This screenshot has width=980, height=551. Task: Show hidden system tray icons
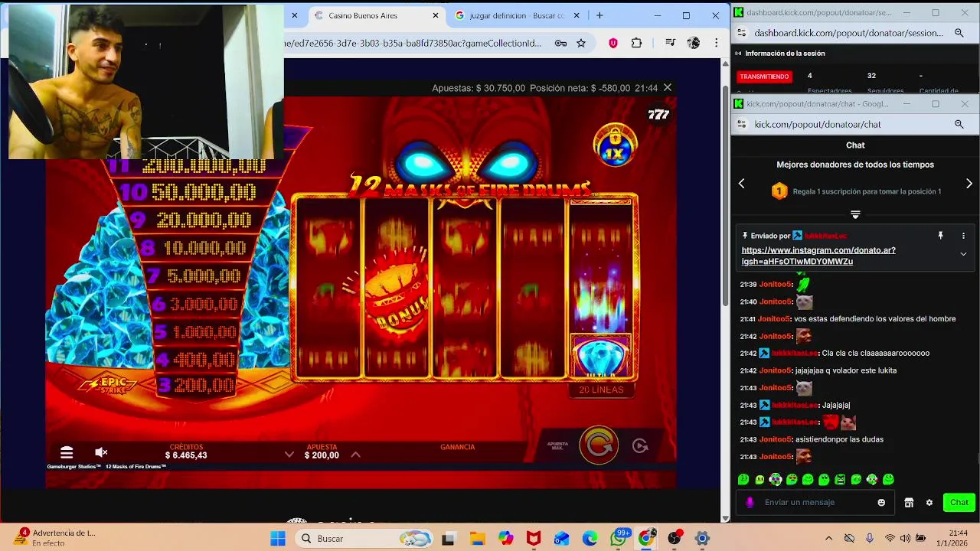pyautogui.click(x=828, y=539)
